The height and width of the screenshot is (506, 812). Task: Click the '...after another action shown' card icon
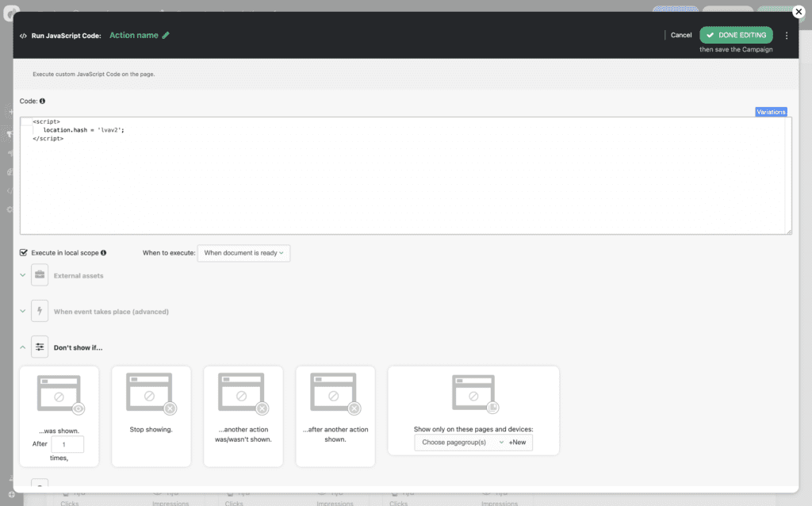pos(335,392)
